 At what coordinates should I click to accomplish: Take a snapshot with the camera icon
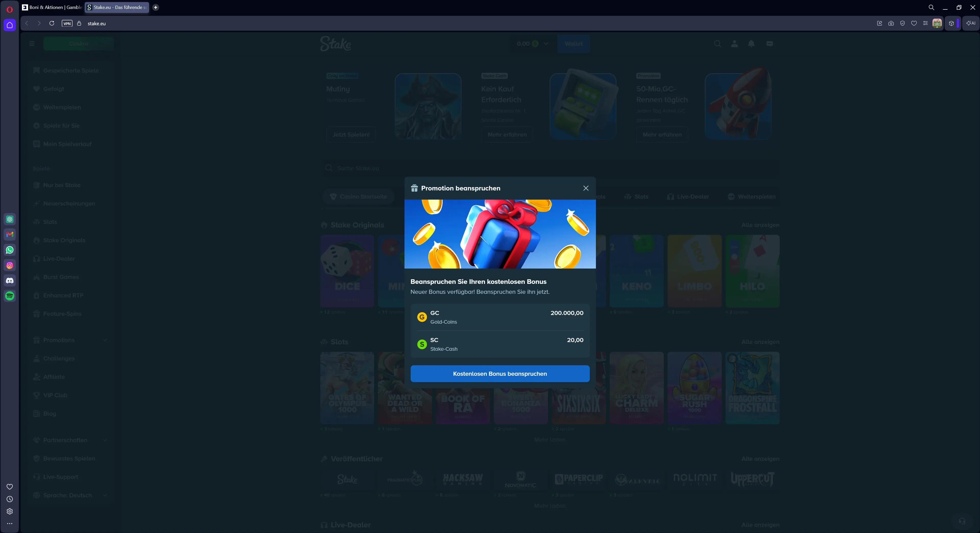coord(891,23)
